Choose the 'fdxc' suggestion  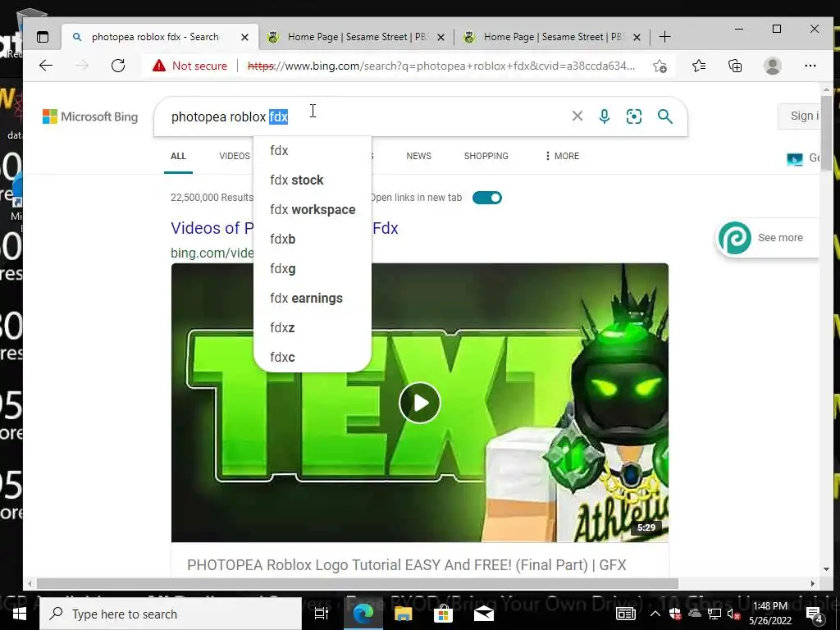[x=313, y=357]
